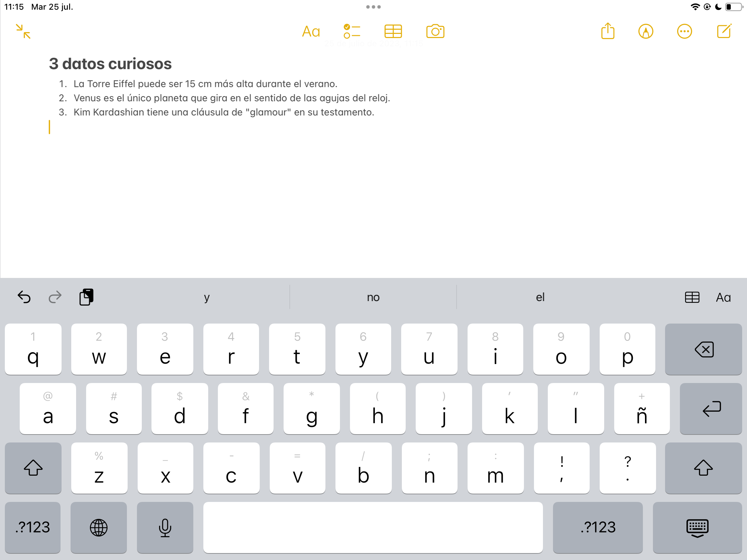
Task: Tap the Do Not Disturb moon icon
Action: pyautogui.click(x=718, y=7)
